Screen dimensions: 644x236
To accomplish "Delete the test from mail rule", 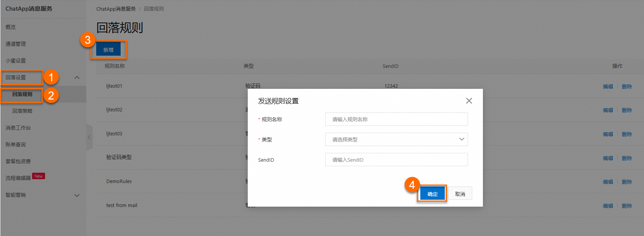I will pos(627,206).
